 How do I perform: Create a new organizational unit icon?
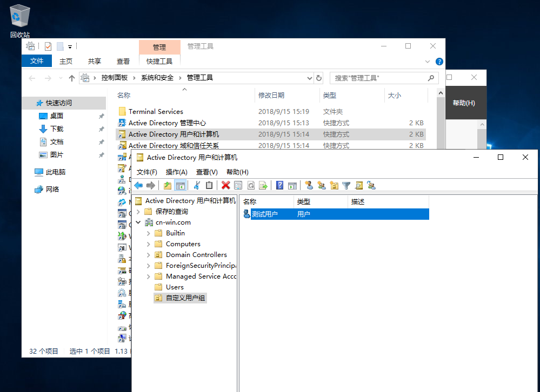pos(334,186)
